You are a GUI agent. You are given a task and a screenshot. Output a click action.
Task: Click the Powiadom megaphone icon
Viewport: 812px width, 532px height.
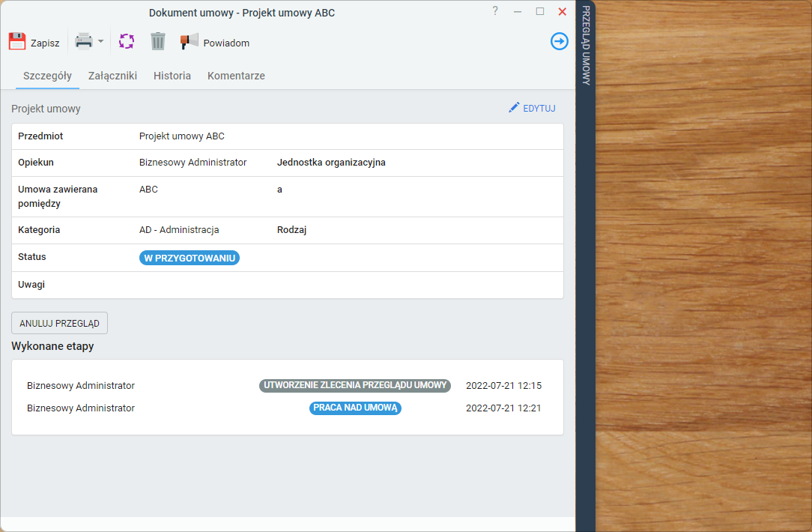pos(189,41)
